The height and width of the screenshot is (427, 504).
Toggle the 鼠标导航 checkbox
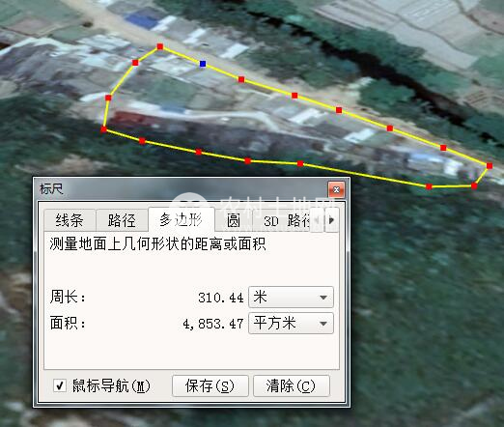pyautogui.click(x=60, y=385)
